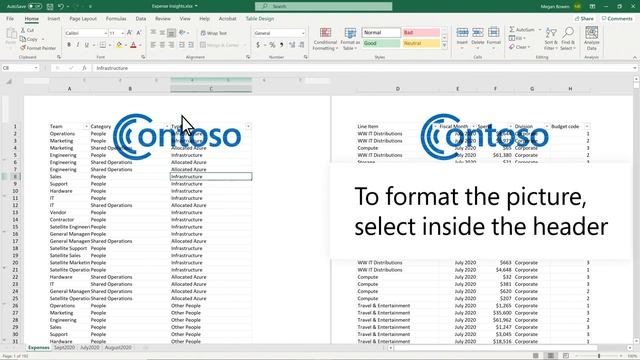
Task: Select the August2020 sheet tab
Action: 118,348
